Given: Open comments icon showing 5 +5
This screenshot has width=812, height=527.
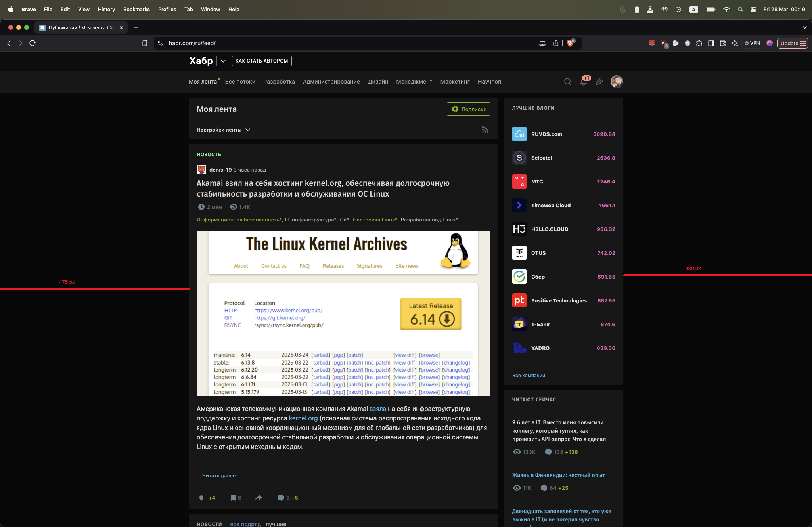Looking at the screenshot, I should click(281, 498).
